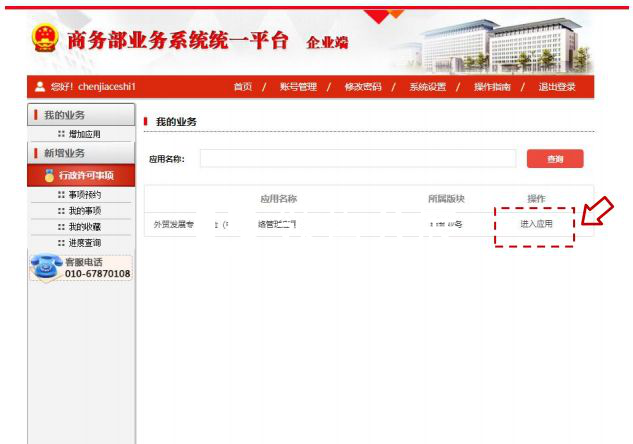
Task: Click the medal icon on 行政许可事项
Action: click(49, 176)
